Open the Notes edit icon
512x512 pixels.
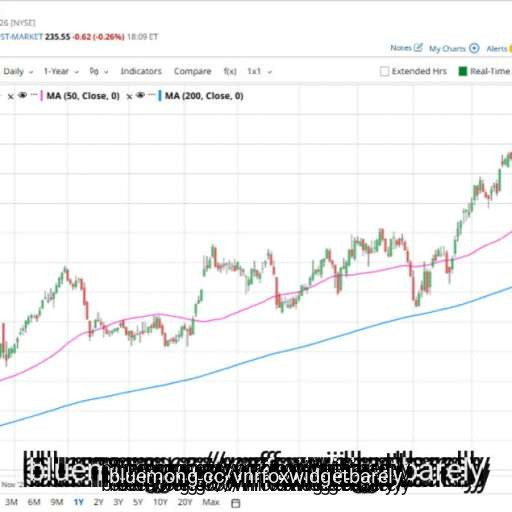tap(418, 48)
